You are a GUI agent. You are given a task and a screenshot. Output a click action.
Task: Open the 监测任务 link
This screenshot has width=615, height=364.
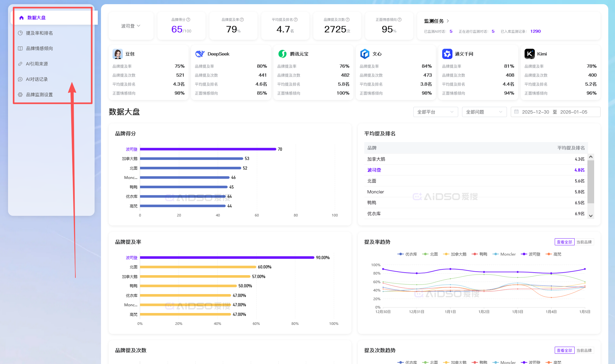tap(436, 21)
